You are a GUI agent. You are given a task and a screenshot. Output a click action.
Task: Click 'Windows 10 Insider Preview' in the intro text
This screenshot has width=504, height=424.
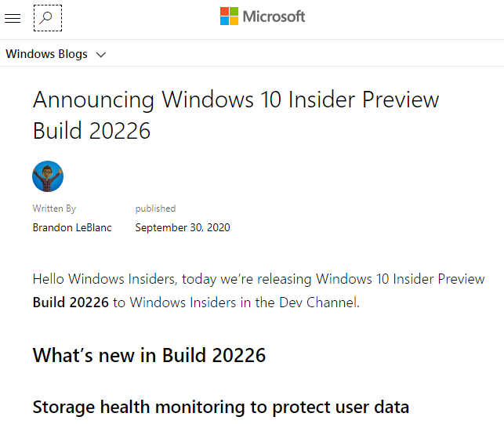coord(401,279)
